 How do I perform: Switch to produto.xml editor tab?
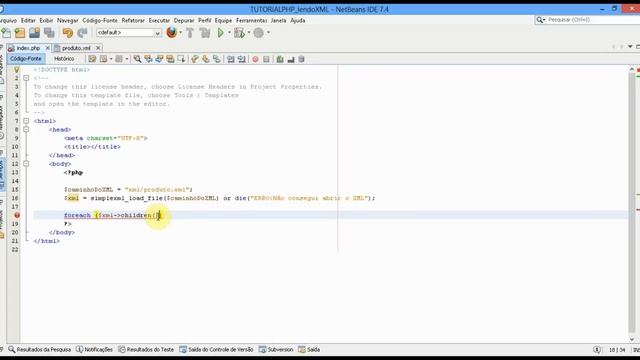(76, 48)
